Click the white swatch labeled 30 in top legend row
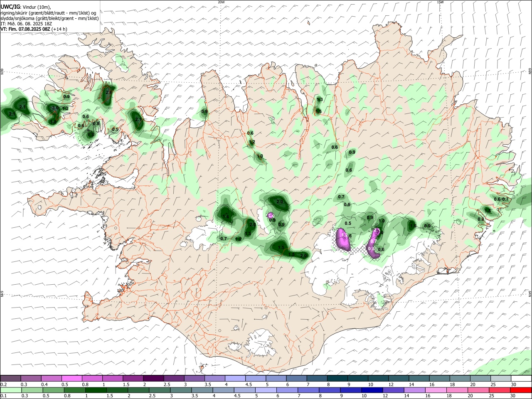The image size is (532, 399). (521, 379)
